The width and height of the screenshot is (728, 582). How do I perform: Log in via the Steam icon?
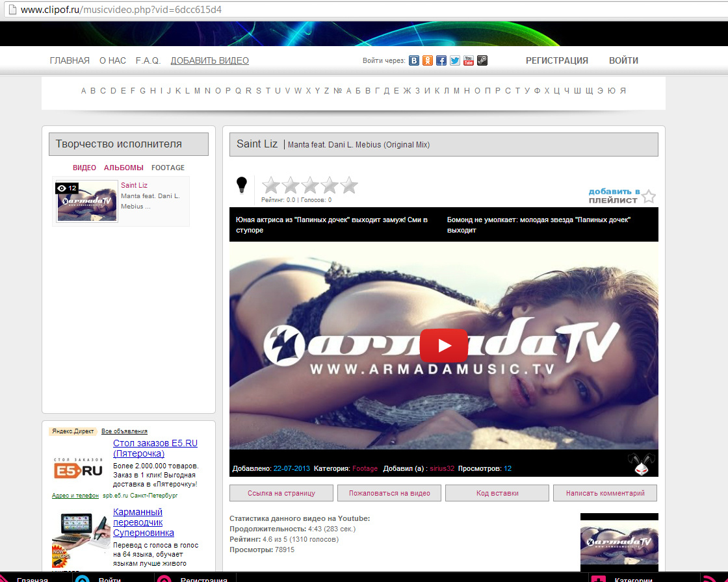click(482, 60)
